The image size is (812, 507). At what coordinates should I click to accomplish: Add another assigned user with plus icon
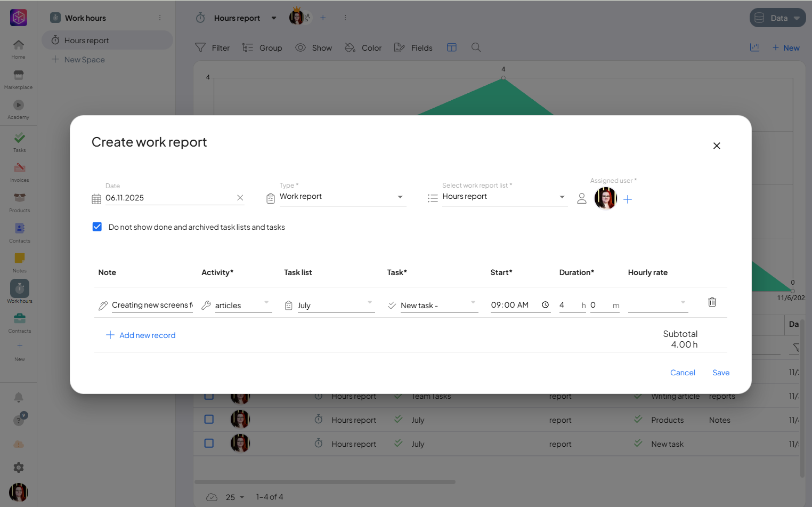point(628,199)
